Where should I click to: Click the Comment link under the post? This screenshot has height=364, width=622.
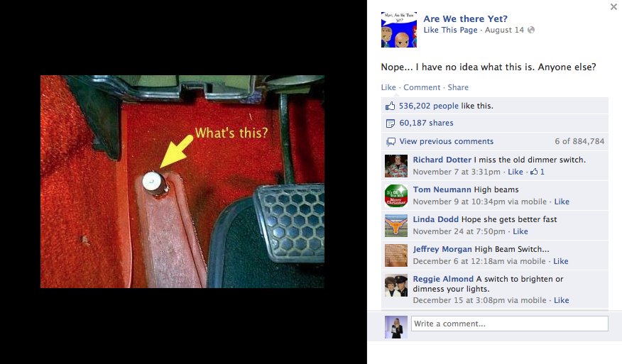pos(422,87)
